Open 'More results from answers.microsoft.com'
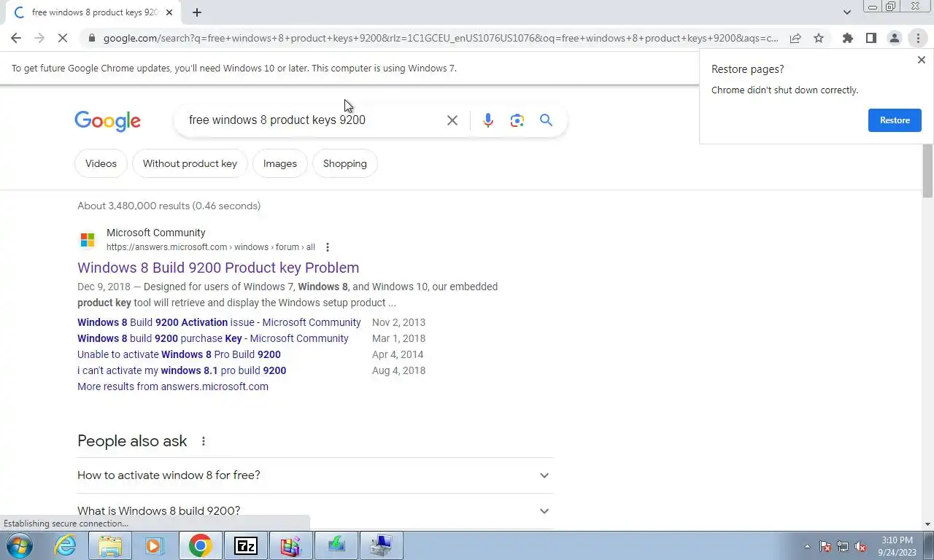The height and width of the screenshot is (560, 934). [173, 386]
